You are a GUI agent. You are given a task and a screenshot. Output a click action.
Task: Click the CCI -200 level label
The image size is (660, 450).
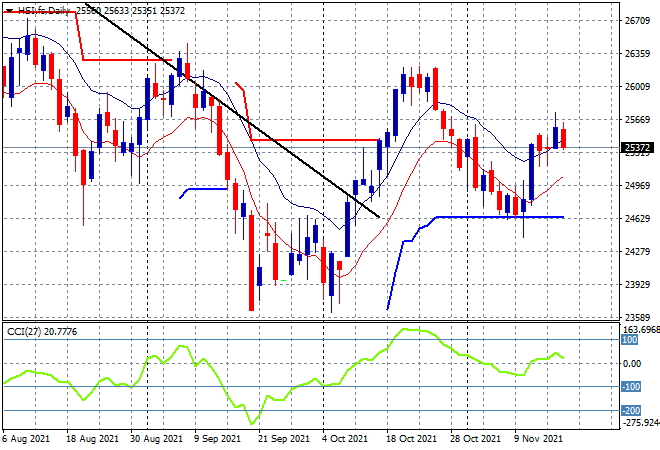(631, 410)
